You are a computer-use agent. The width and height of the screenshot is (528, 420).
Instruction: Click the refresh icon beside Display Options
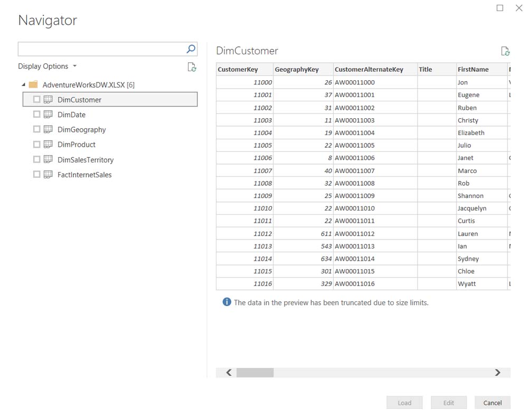click(x=192, y=66)
